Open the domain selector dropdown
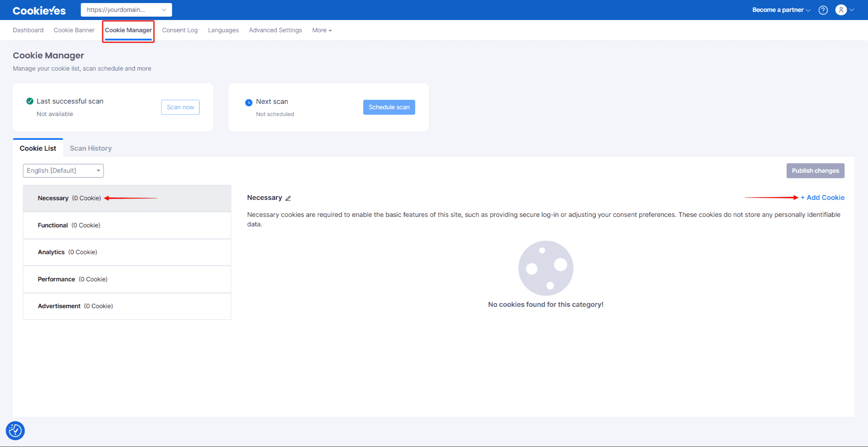 (x=126, y=10)
